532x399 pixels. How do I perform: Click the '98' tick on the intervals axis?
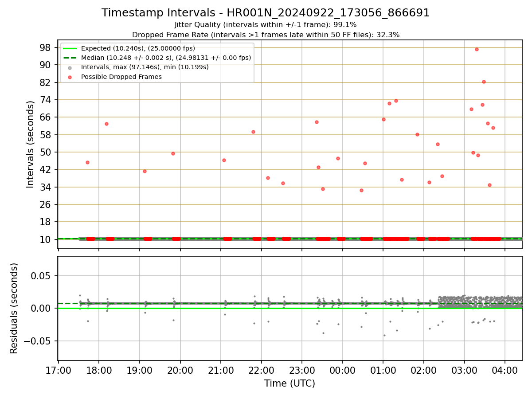click(x=46, y=47)
